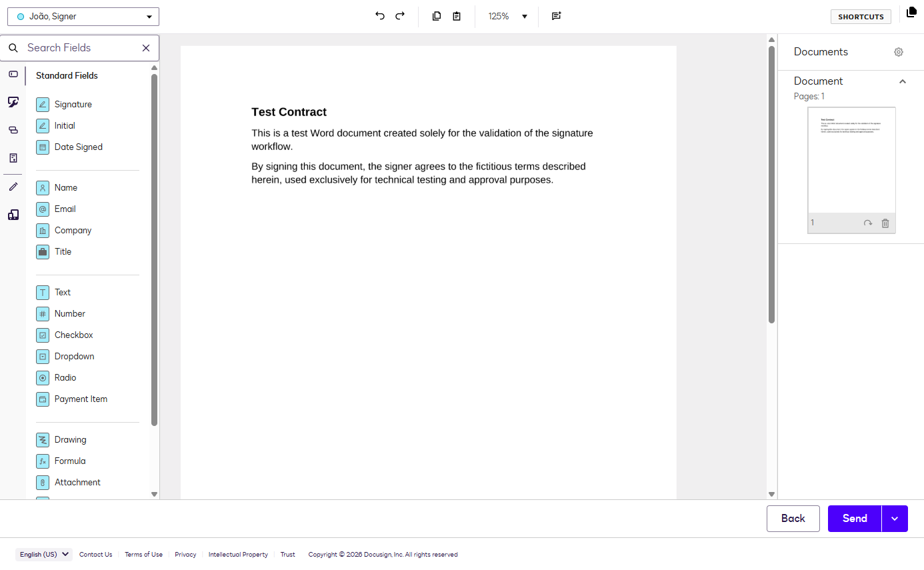The height and width of the screenshot is (570, 924).
Task: Open the SHORTCUTS button
Action: point(861,17)
